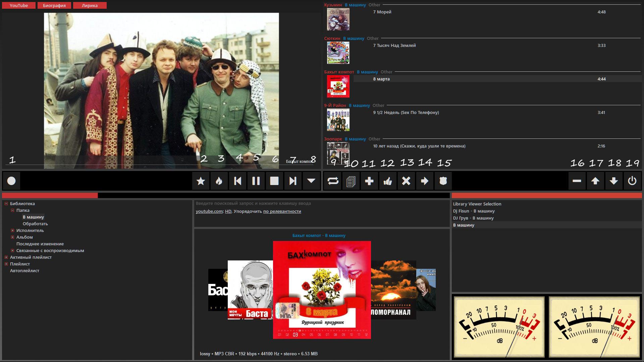Image resolution: width=644 pixels, height=362 pixels.
Task: Skip to the previous track
Action: [x=237, y=181]
